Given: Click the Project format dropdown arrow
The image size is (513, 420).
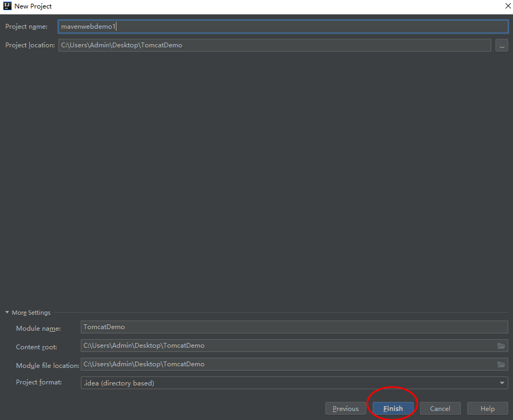Looking at the screenshot, I should point(501,383).
